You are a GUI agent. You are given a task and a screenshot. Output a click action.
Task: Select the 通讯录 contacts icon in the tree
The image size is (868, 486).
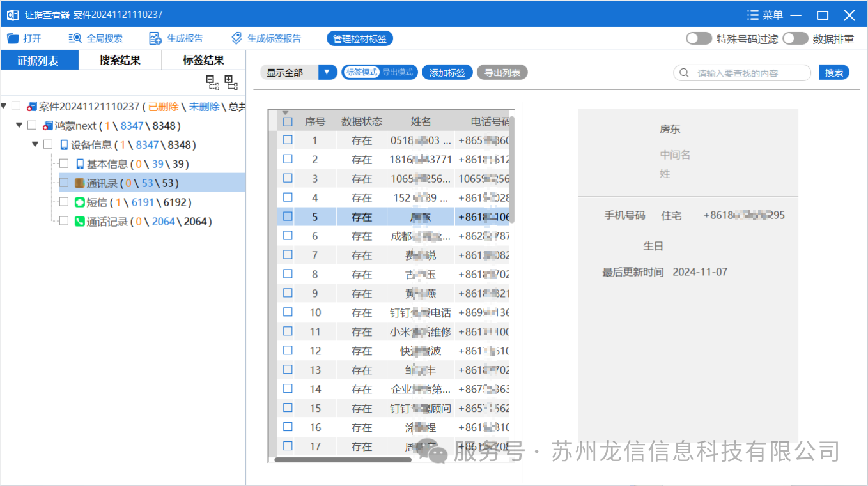(x=81, y=183)
